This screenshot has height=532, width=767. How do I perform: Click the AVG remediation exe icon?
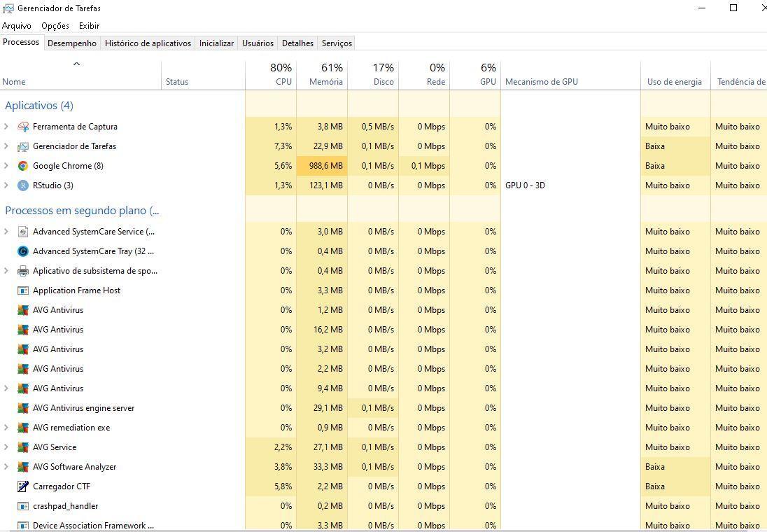click(23, 427)
